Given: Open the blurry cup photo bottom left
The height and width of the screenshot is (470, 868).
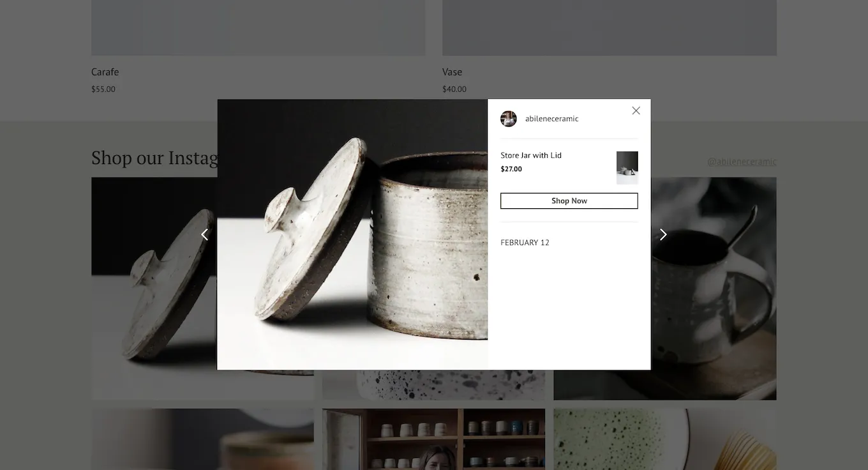Looking at the screenshot, I should 202,441.
